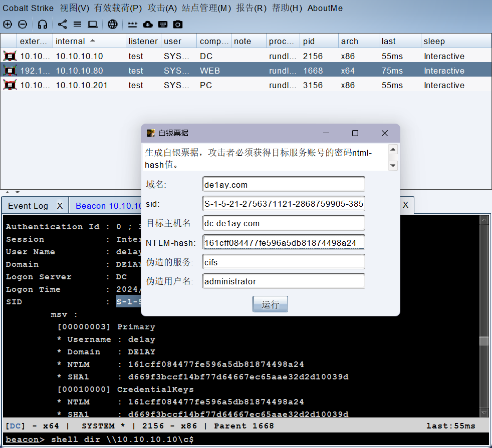Viewport: 492px width, 448px height.
Task: Sort by the listener column header
Action: click(143, 41)
